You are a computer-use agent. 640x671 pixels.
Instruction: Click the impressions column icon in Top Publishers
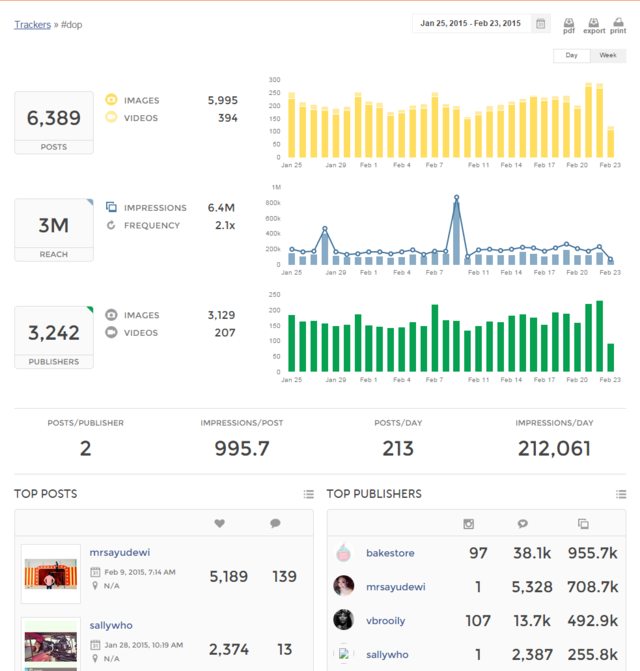click(x=583, y=523)
